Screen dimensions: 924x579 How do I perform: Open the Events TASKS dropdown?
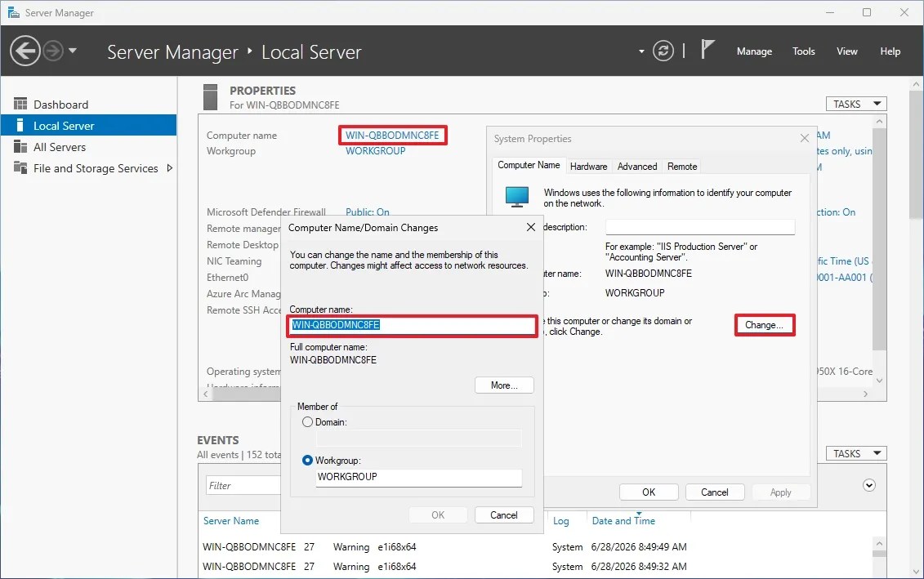pos(856,453)
